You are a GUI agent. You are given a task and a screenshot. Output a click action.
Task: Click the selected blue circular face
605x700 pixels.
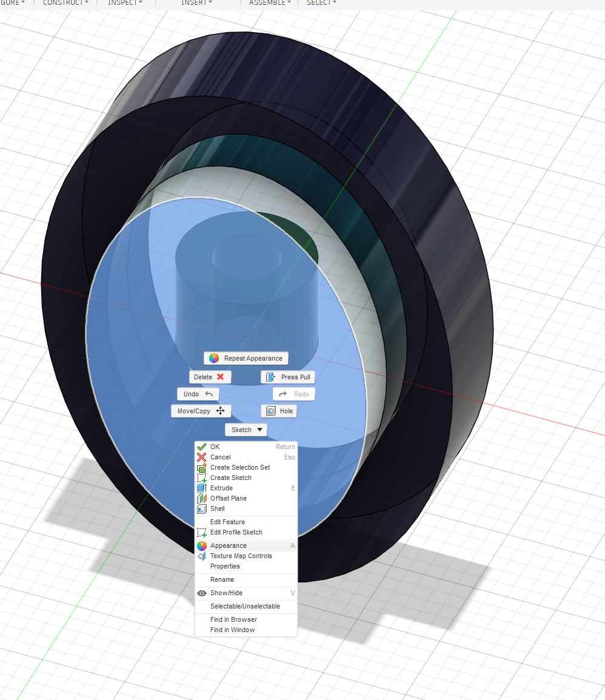tap(134, 357)
